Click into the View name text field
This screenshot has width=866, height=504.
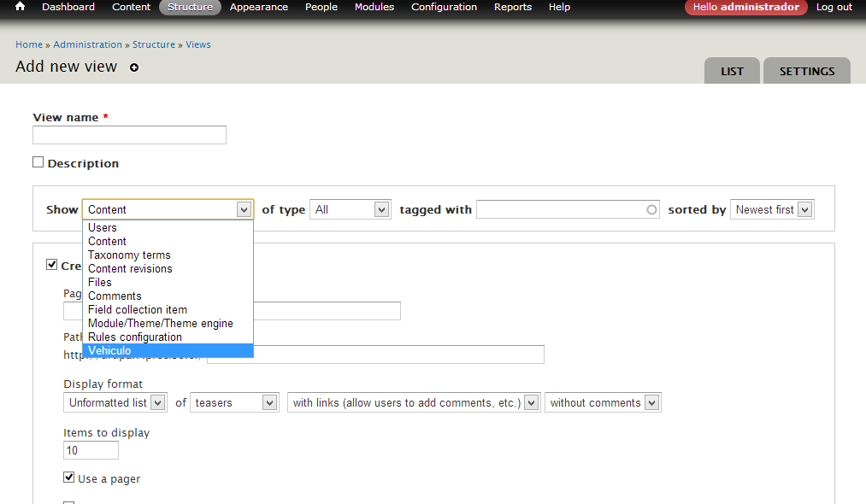(x=129, y=135)
